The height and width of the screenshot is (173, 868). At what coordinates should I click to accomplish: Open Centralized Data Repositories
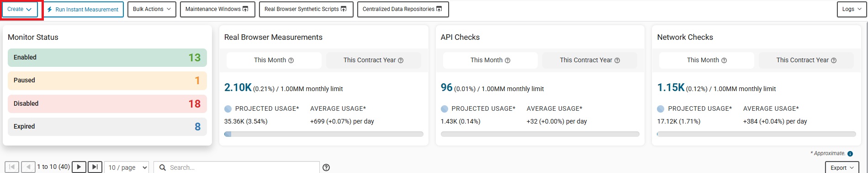(x=403, y=9)
